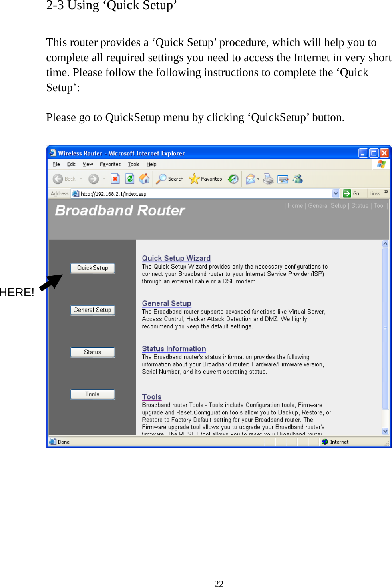Image resolution: width=392 pixels, height=587 pixels.
Task: Click page icon beside address URL
Action: coord(76,193)
